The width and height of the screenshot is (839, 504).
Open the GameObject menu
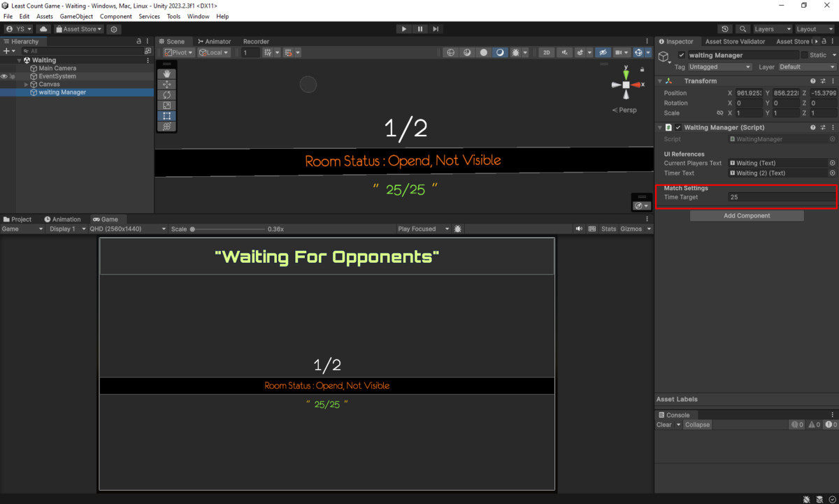pyautogui.click(x=76, y=16)
